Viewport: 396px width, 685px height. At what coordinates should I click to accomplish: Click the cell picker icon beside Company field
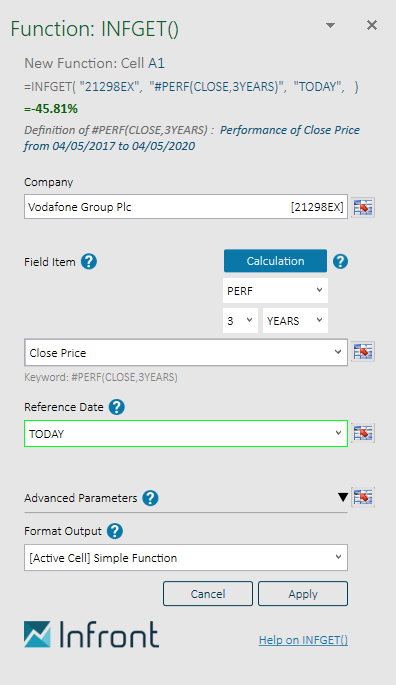point(363,207)
